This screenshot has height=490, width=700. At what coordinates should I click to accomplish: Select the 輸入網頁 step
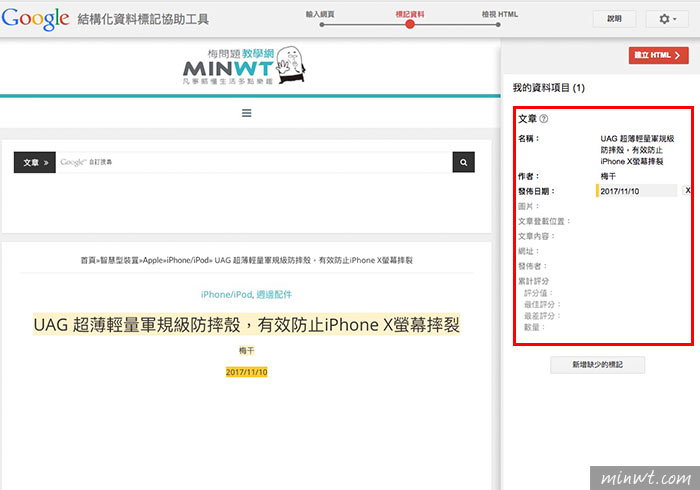click(x=320, y=14)
